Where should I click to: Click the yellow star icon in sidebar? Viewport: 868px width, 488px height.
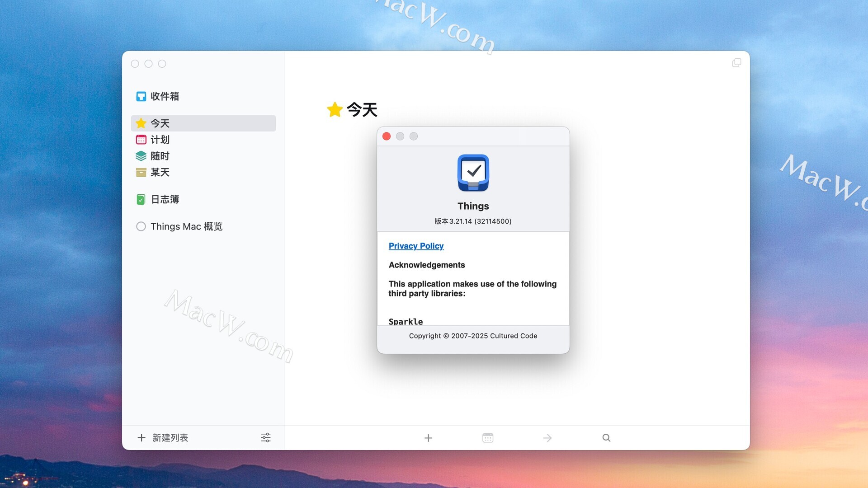pos(141,123)
